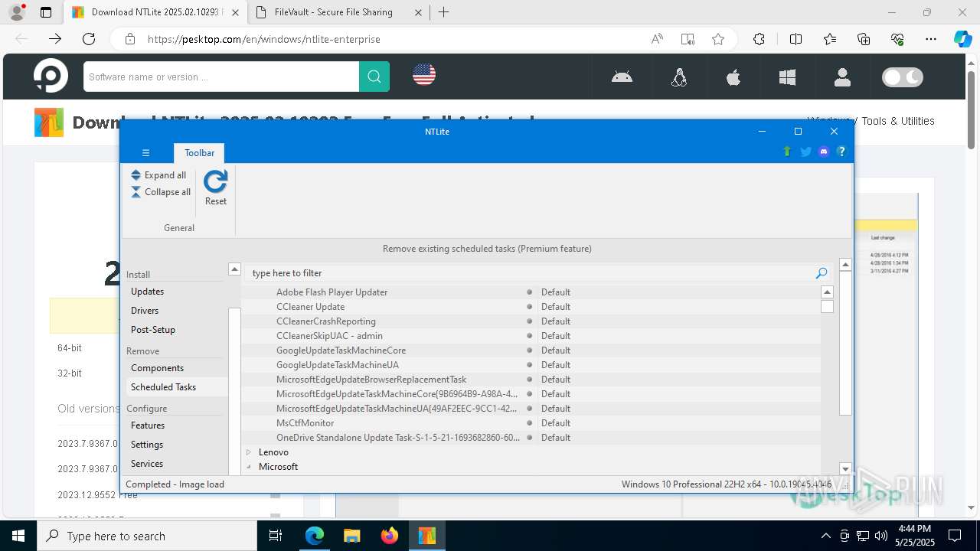This screenshot has width=980, height=551.
Task: Click the Expand all icon
Action: [x=136, y=175]
